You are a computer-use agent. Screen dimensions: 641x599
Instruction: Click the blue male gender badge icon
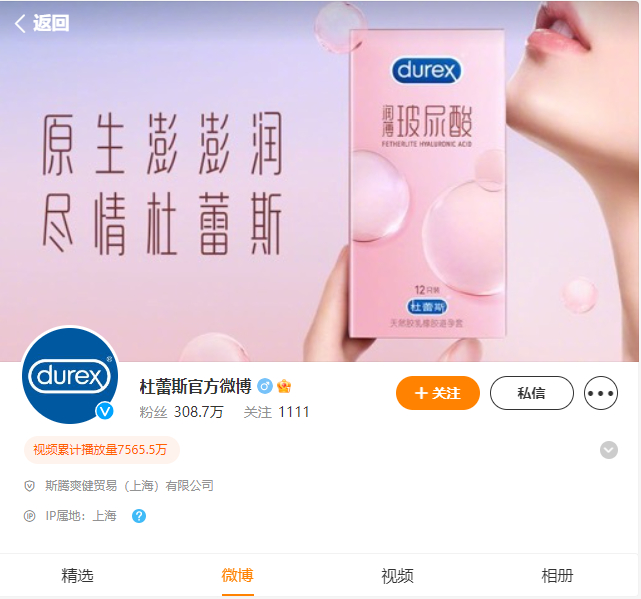click(x=264, y=386)
